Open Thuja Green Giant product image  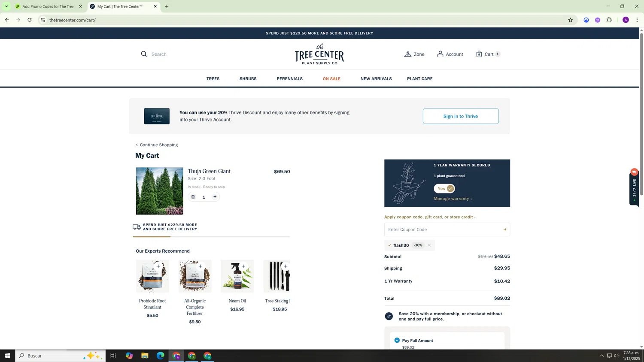coord(160,191)
